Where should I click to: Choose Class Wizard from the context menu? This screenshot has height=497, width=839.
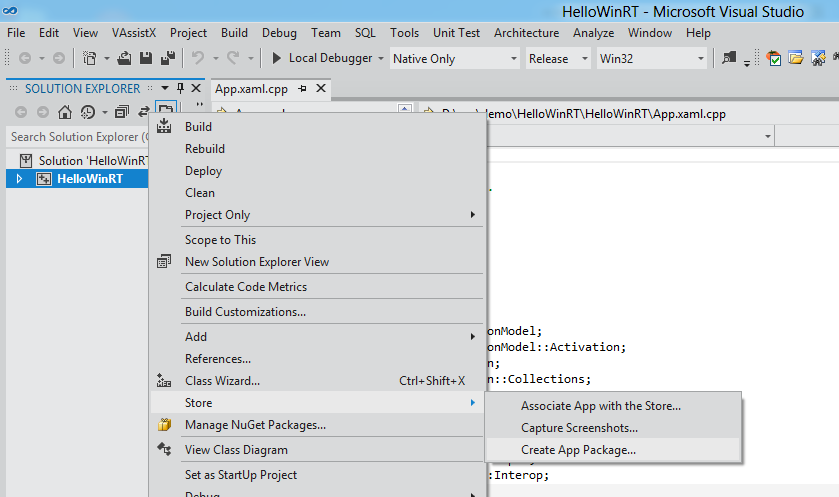tap(318, 381)
